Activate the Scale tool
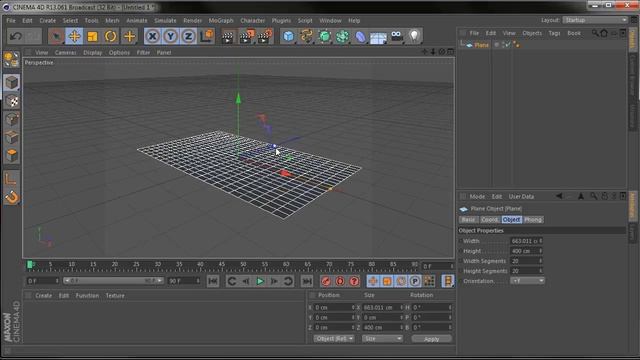 (92, 36)
